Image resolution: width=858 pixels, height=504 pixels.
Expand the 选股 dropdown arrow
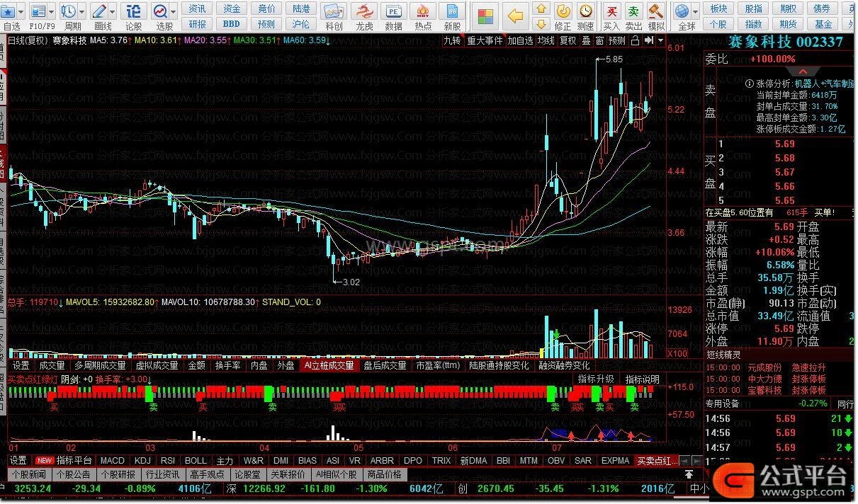click(x=174, y=11)
